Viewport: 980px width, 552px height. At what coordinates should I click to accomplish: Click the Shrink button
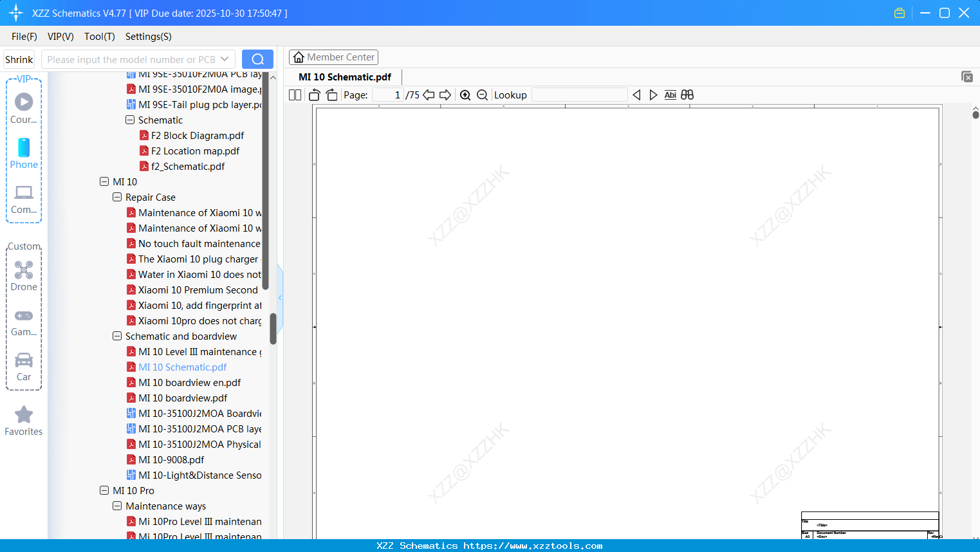(x=19, y=59)
